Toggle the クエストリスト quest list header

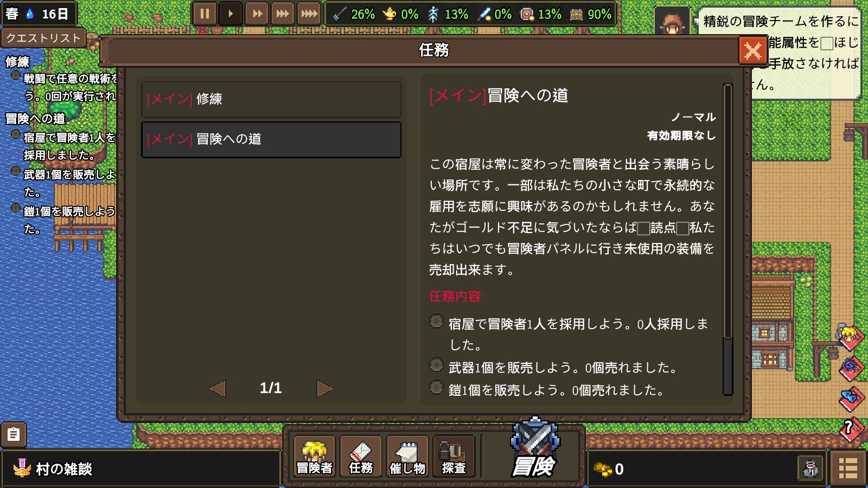[x=43, y=38]
